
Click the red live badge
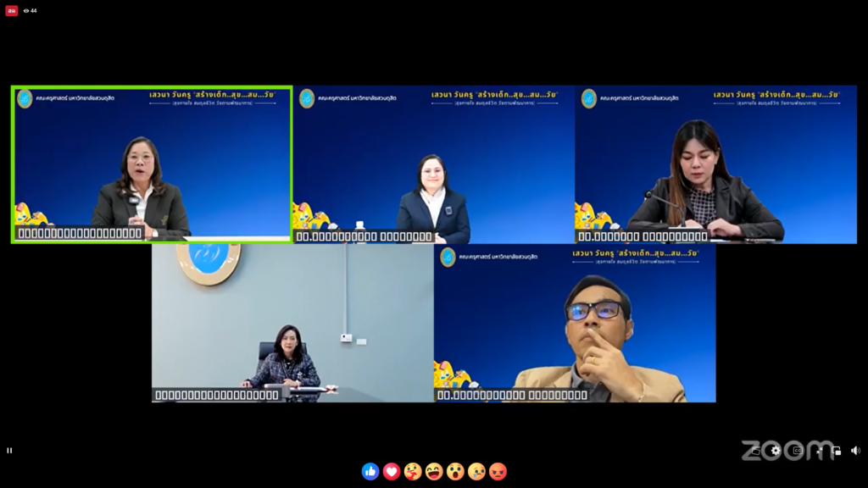[12, 11]
